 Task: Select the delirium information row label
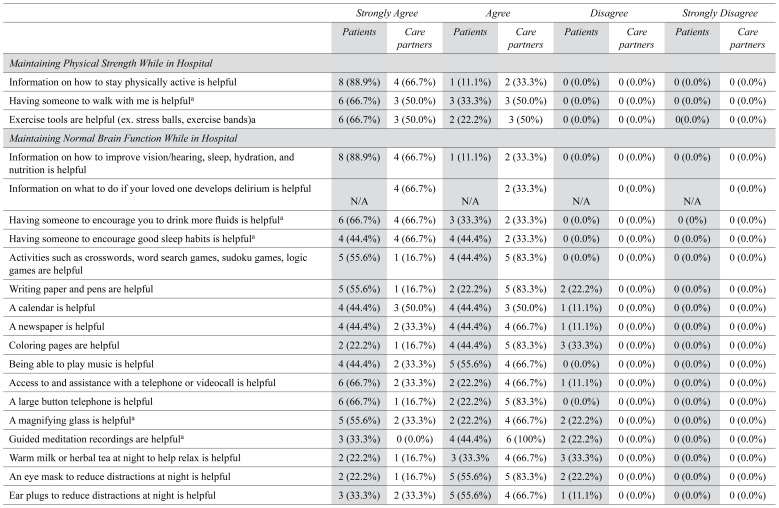pos(142,188)
